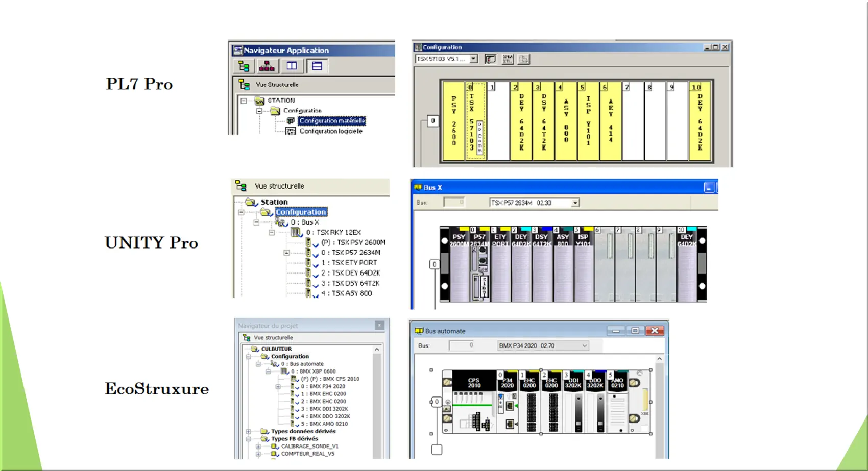Viewport: 868px width, 471px height.
Task: Open the TSX 57103 V5.1 processor dropdown
Action: 473,59
